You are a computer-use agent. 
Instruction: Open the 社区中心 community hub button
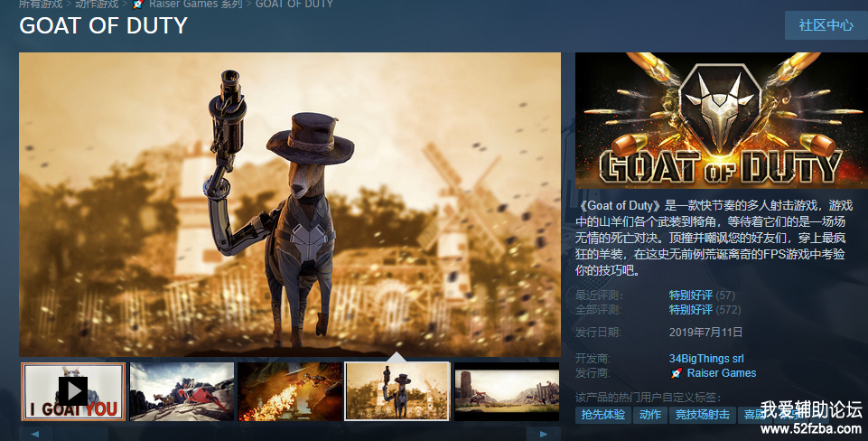click(826, 25)
